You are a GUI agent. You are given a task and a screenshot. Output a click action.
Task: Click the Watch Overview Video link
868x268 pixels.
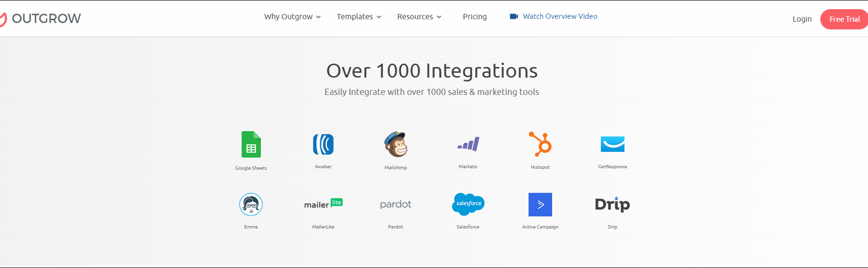pos(554,16)
